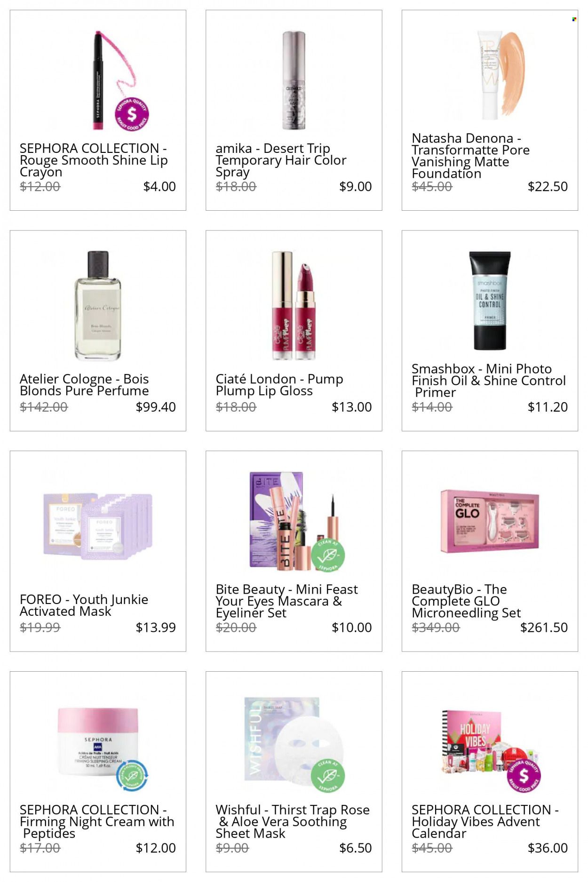Open the FOREO mask packets image
Image resolution: width=588 pixels, height=882 pixels.
[98, 526]
